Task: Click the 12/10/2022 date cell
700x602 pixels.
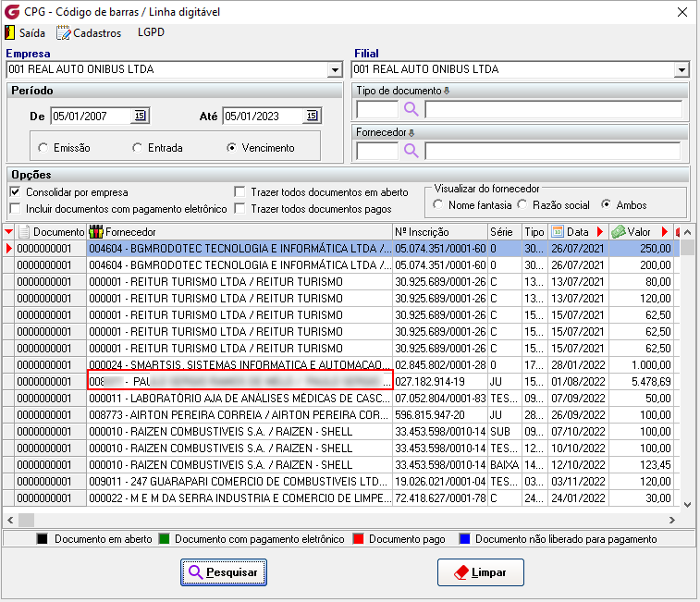Action: [578, 465]
